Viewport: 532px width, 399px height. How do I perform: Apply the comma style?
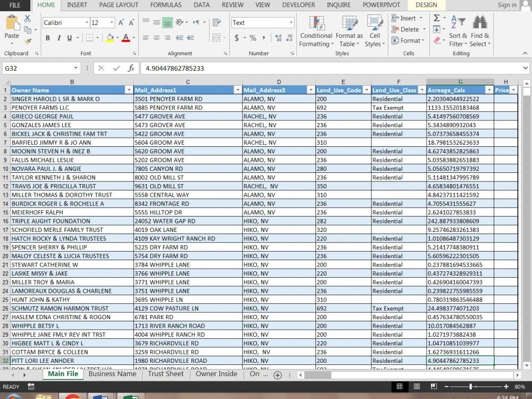(264, 38)
